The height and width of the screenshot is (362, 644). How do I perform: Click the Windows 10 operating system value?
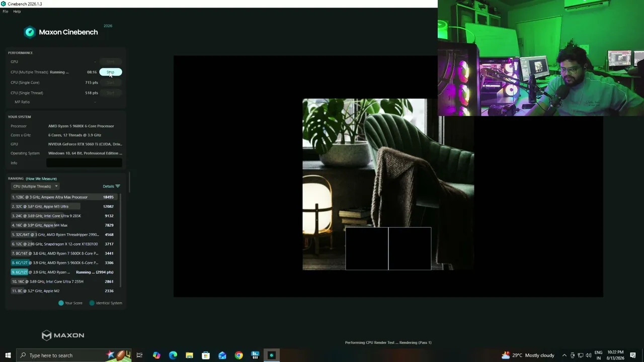point(85,153)
